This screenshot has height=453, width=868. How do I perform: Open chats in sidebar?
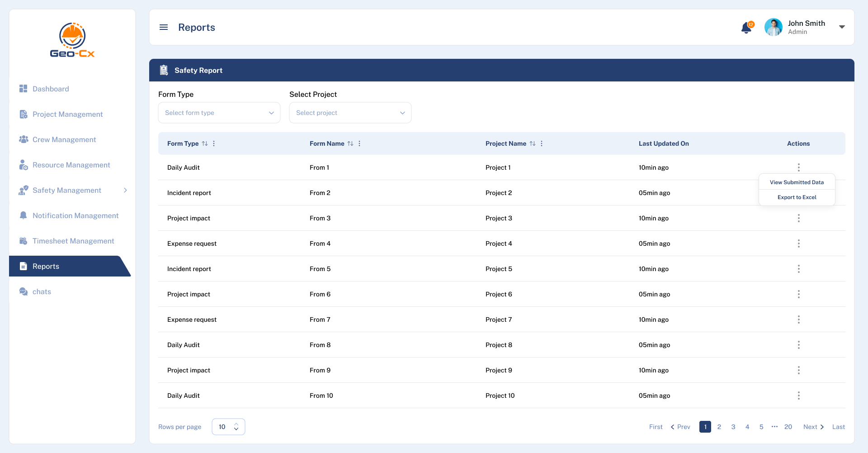coord(42,292)
